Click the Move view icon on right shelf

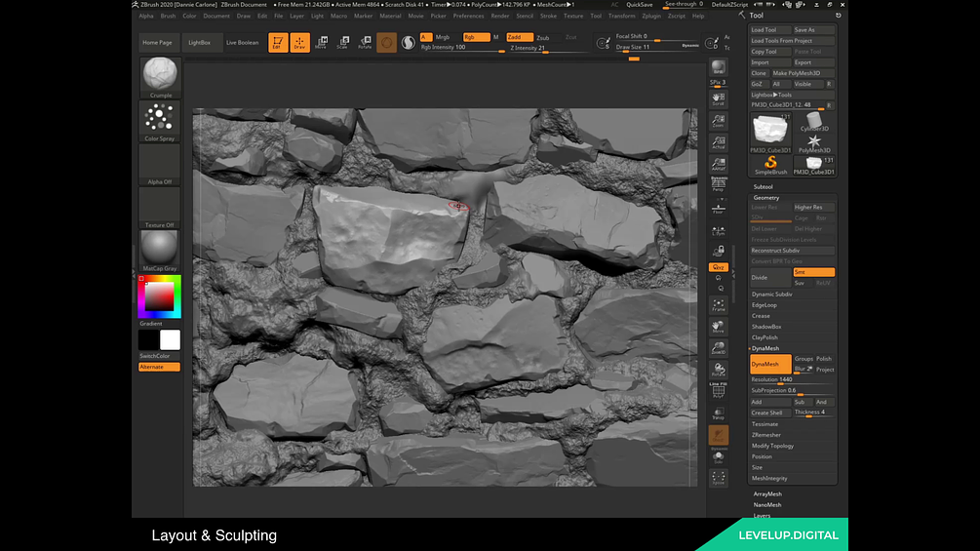pos(718,327)
